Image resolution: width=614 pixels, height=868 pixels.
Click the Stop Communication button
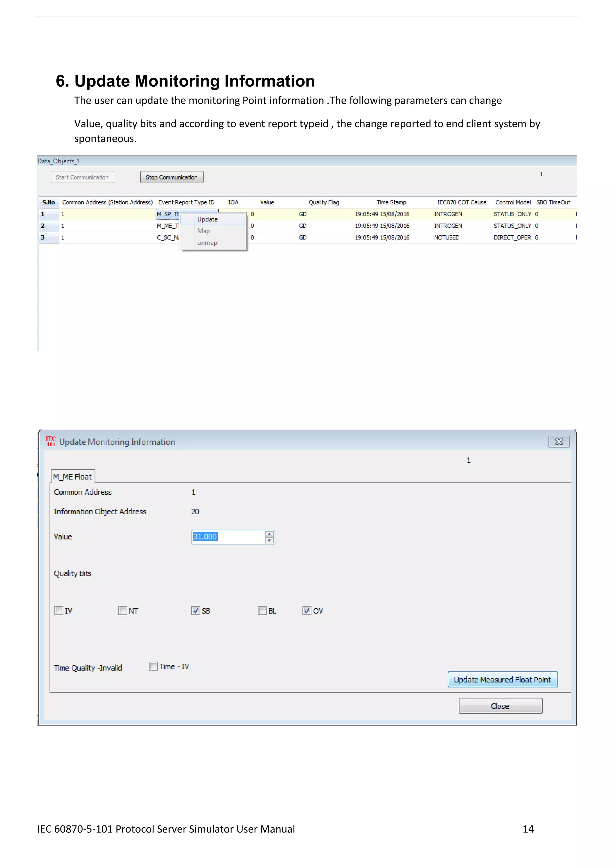click(172, 177)
